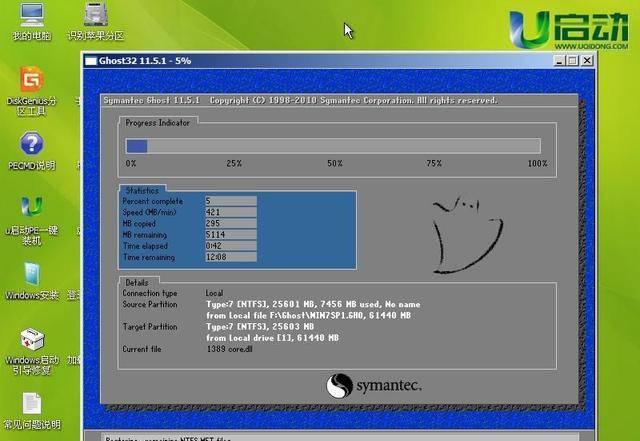Click the 50% progress scale label
Screen dimensions: 640x441
(335, 163)
